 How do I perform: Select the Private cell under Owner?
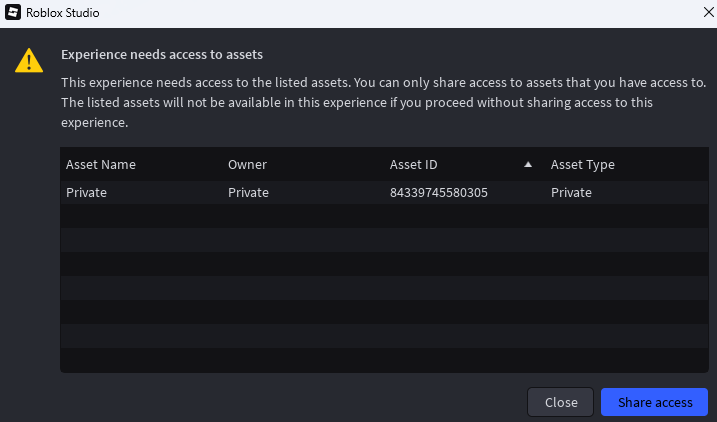248,193
